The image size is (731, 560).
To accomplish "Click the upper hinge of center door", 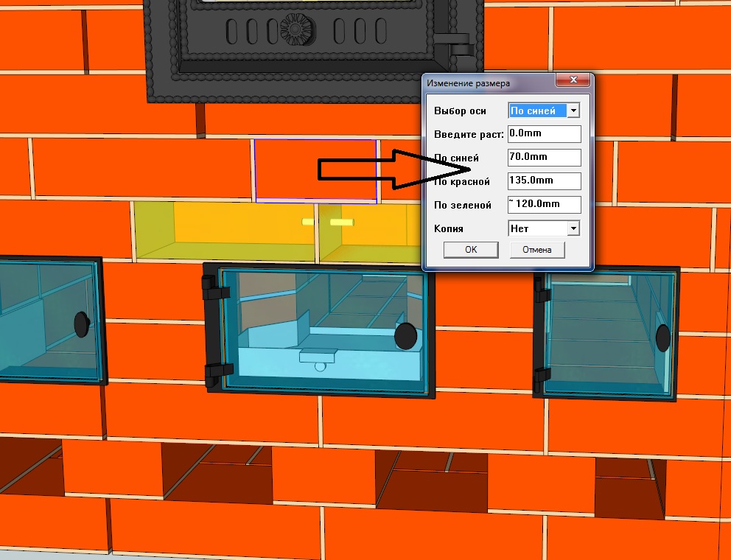I will (211, 286).
